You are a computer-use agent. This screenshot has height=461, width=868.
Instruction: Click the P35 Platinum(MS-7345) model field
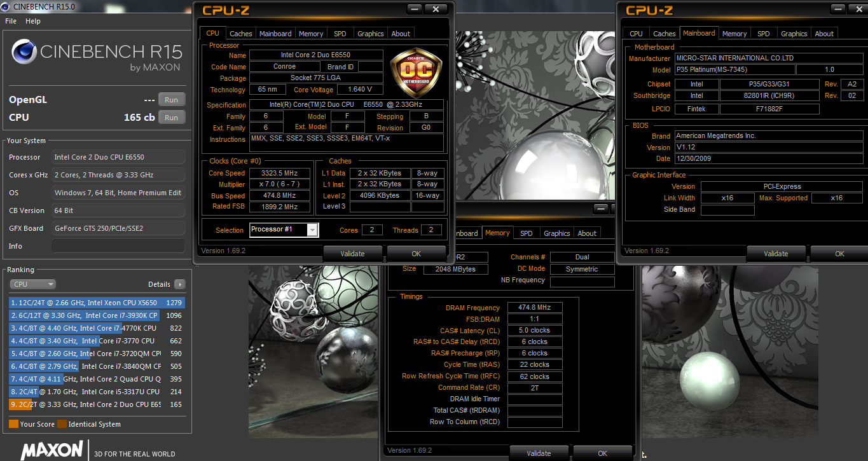tap(734, 70)
